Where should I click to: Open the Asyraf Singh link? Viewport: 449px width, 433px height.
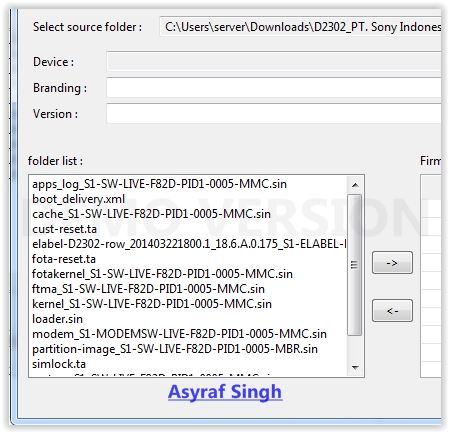click(x=225, y=392)
